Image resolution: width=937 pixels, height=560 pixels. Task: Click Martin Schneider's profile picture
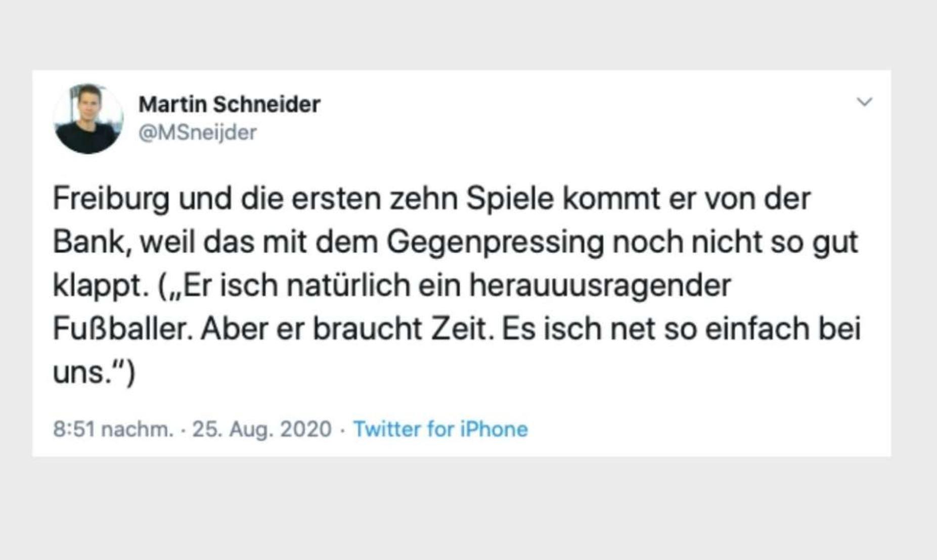point(88,119)
